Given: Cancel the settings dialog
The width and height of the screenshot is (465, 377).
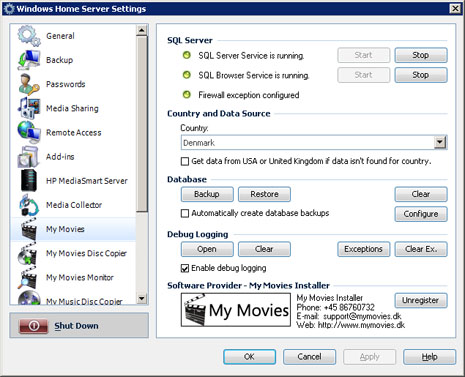Looking at the screenshot, I should coord(310,357).
